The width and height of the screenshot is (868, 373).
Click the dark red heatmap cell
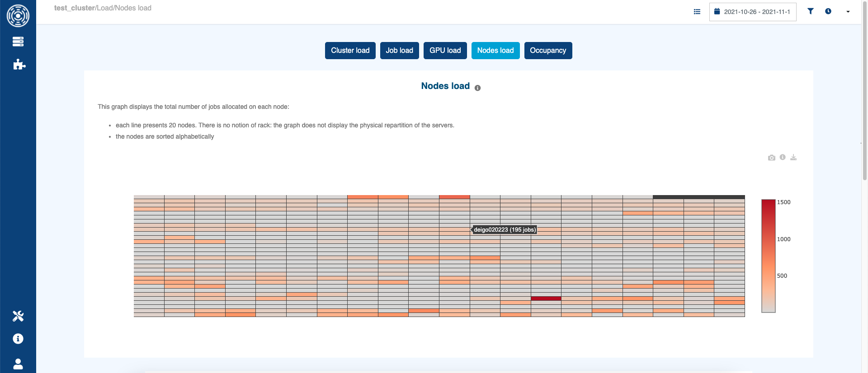pyautogui.click(x=546, y=298)
